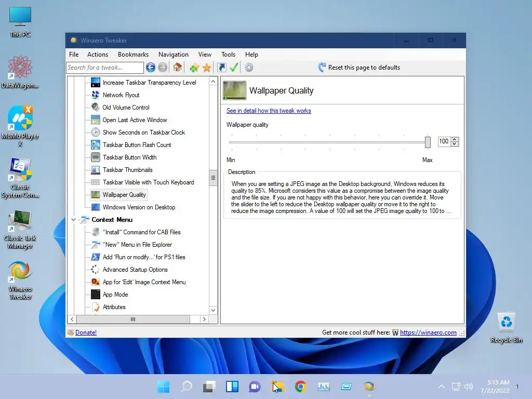Select Open Last Active Window item
This screenshot has height=399, width=532.
coord(135,120)
